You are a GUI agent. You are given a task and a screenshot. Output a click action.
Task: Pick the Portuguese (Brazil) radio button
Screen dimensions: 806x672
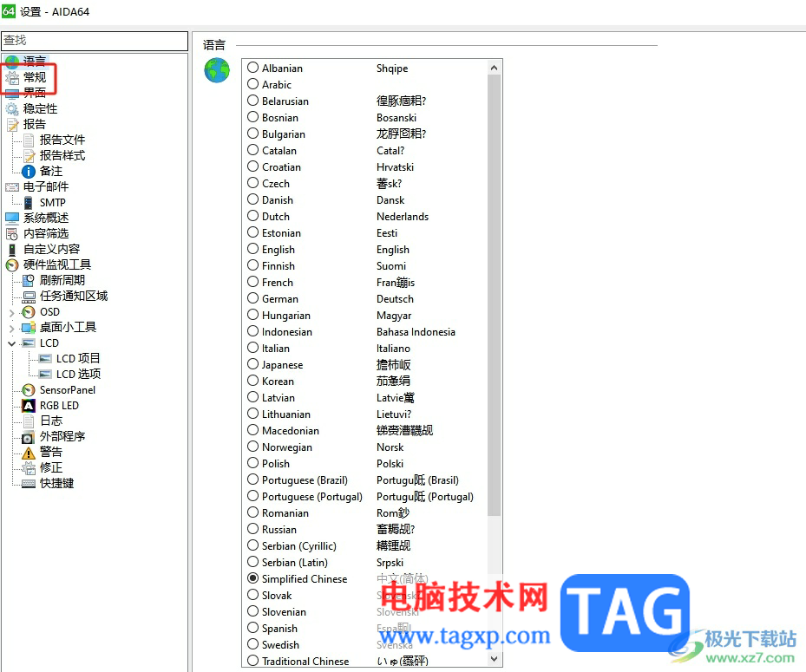(x=252, y=480)
